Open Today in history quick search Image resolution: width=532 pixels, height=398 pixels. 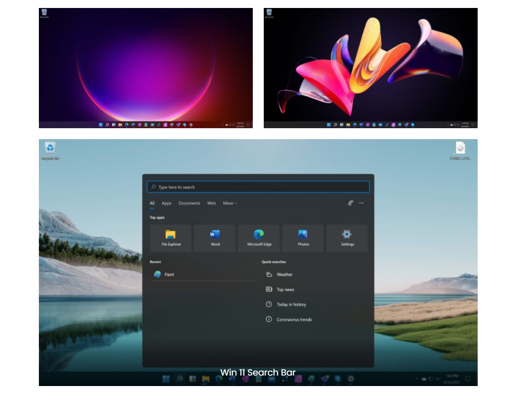pyautogui.click(x=291, y=304)
